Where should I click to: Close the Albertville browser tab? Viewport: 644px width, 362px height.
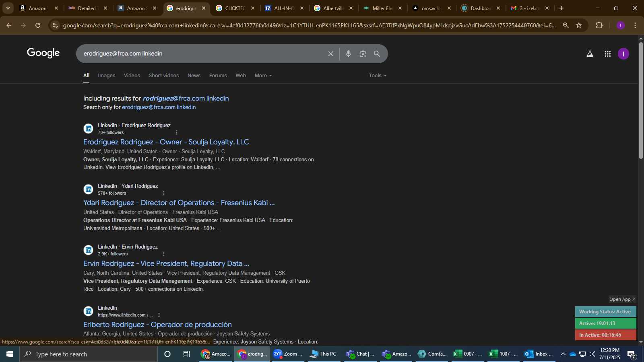coord(351,8)
